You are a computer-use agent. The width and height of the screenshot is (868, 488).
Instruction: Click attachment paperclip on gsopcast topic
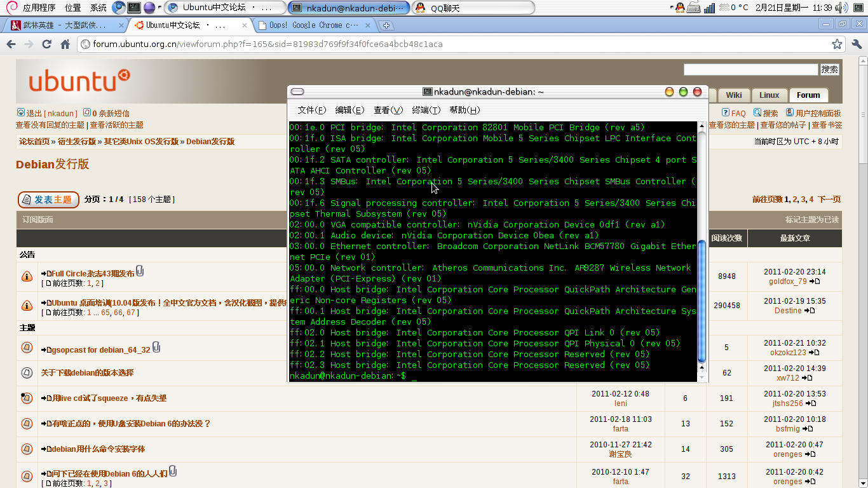(156, 348)
